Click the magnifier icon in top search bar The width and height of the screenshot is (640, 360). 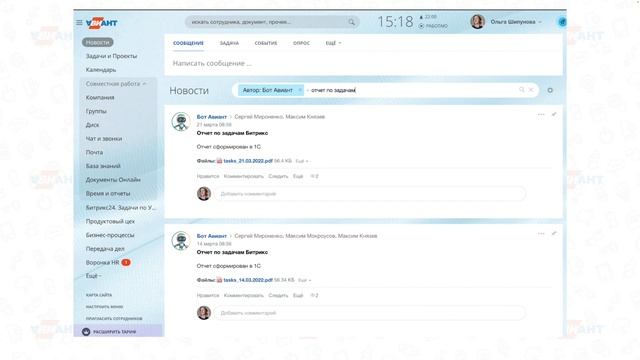(351, 22)
